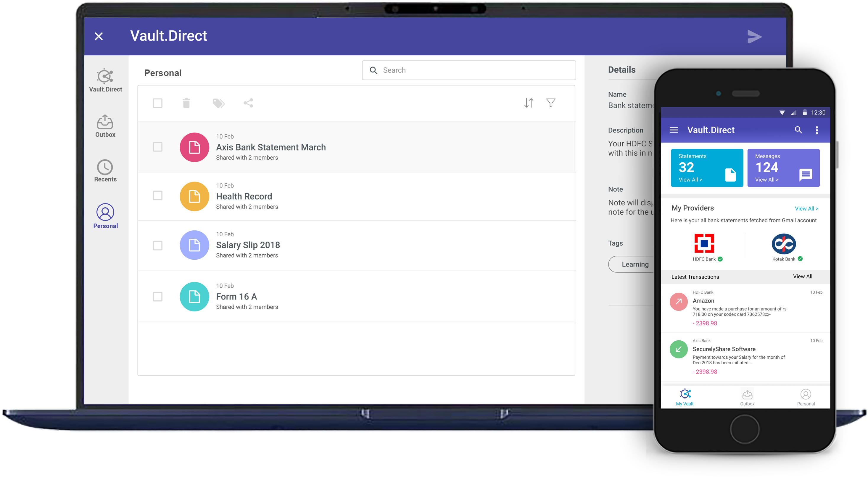This screenshot has height=477, width=868.
Task: Switch to My Vault phone tab
Action: tap(685, 397)
